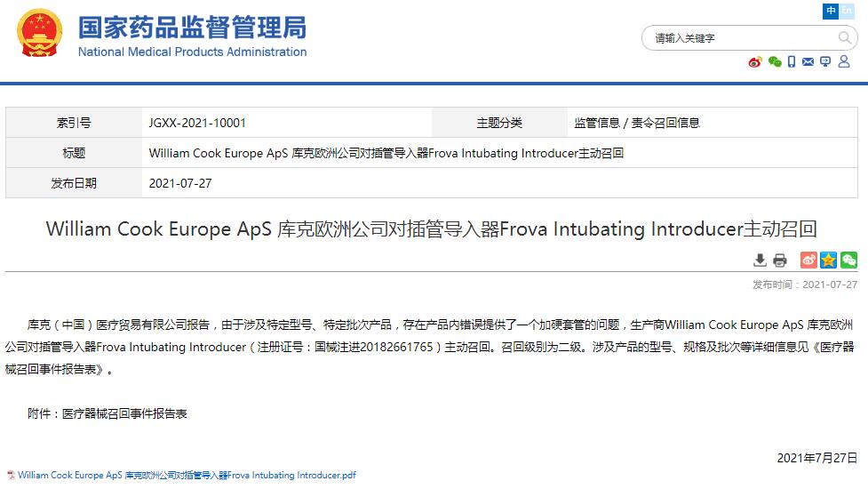Screen dimensions: 868x497
Task: Click the PDF file icon beside attachment
Action: coord(11,475)
